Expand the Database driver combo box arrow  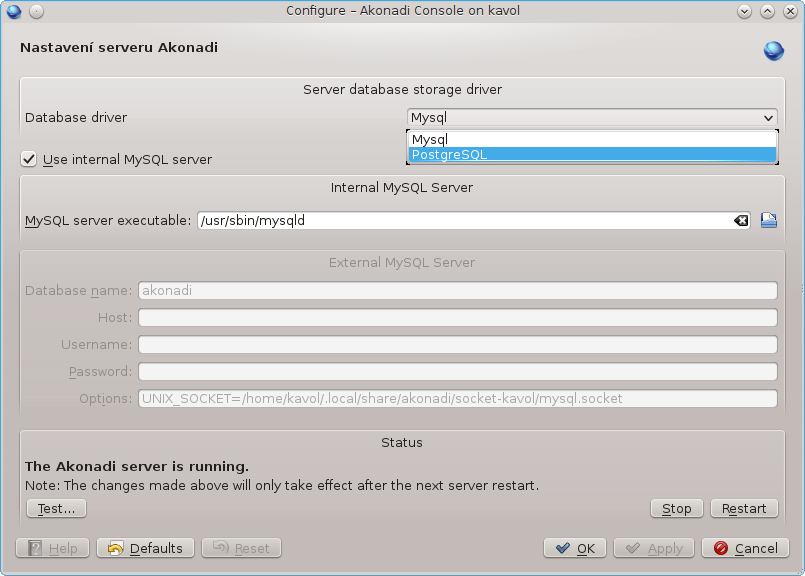[768, 118]
